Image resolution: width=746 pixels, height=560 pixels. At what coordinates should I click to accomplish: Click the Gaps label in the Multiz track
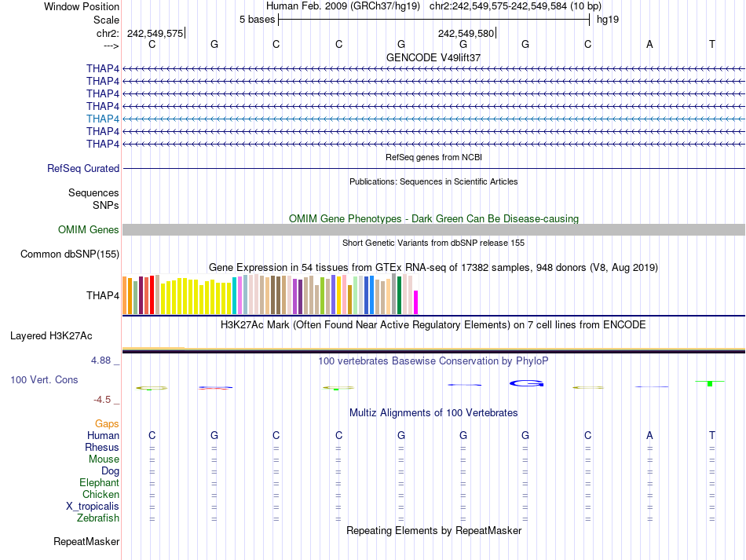tap(107, 423)
